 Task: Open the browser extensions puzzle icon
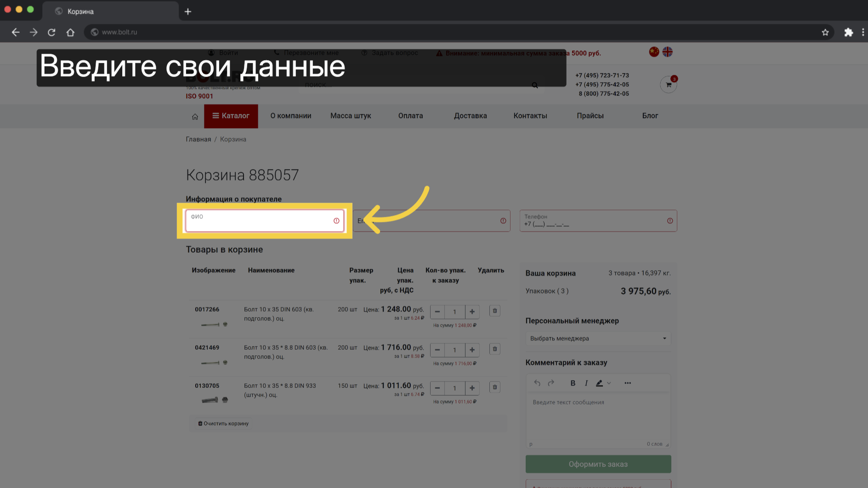[x=849, y=32]
